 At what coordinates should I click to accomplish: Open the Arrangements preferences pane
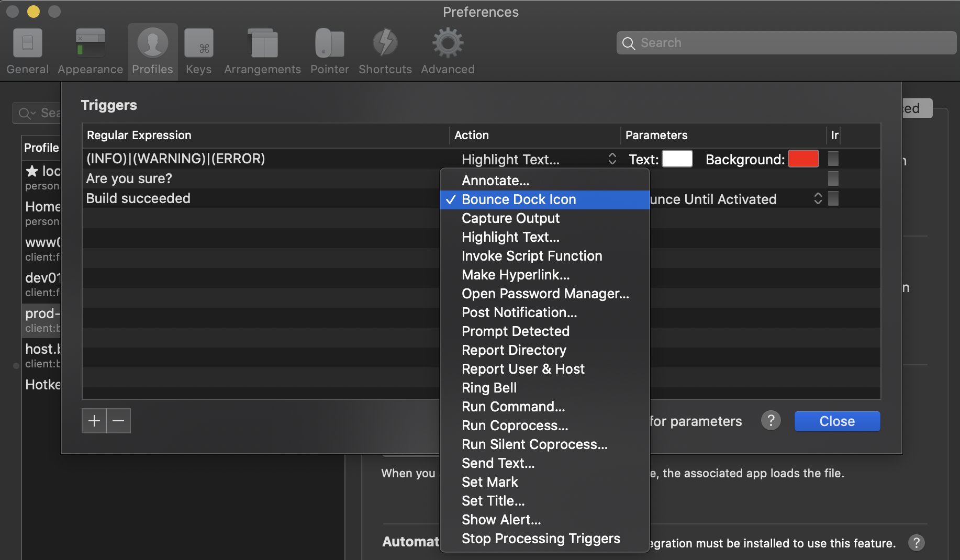point(262,52)
